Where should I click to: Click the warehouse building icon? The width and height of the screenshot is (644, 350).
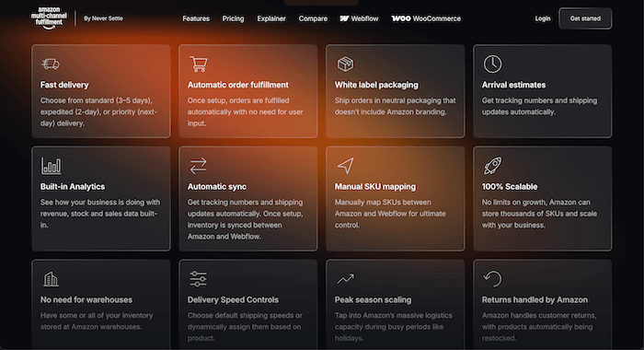51,279
